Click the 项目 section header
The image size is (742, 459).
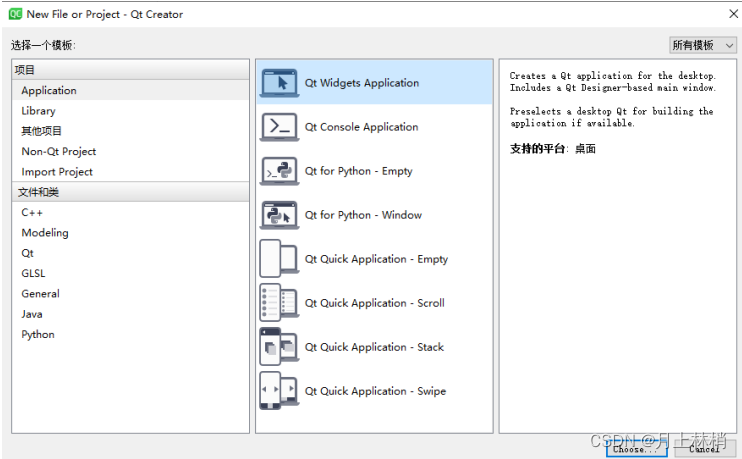(x=130, y=70)
